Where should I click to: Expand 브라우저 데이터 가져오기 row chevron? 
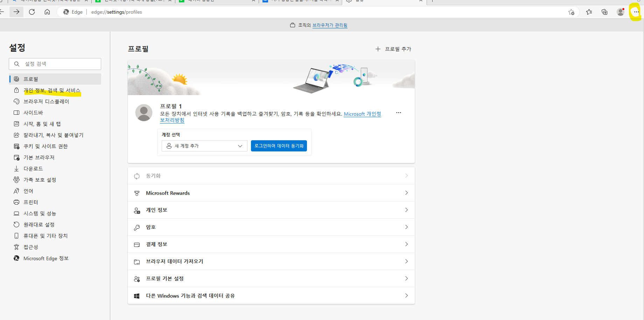[406, 261]
